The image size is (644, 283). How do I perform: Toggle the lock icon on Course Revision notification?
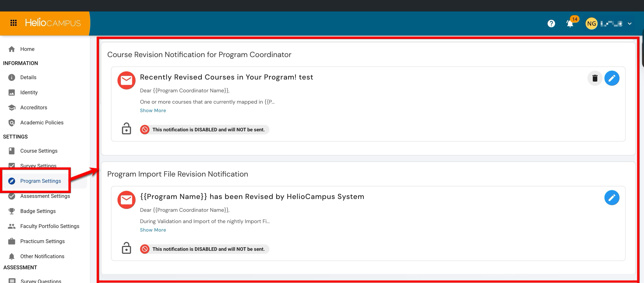point(126,129)
